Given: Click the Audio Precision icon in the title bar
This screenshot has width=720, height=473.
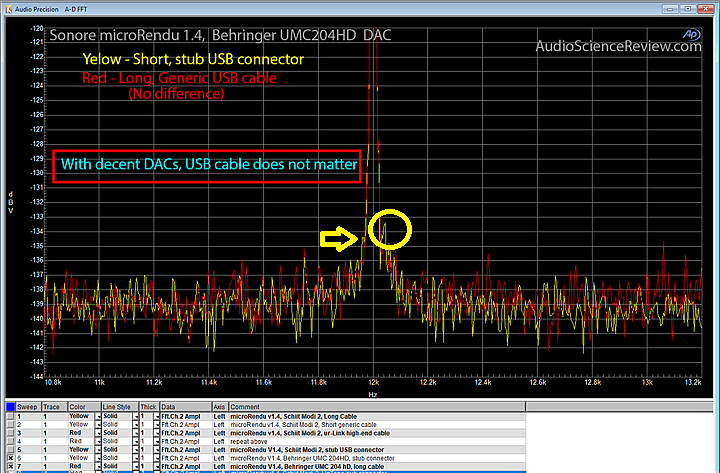Looking at the screenshot, I should point(8,9).
